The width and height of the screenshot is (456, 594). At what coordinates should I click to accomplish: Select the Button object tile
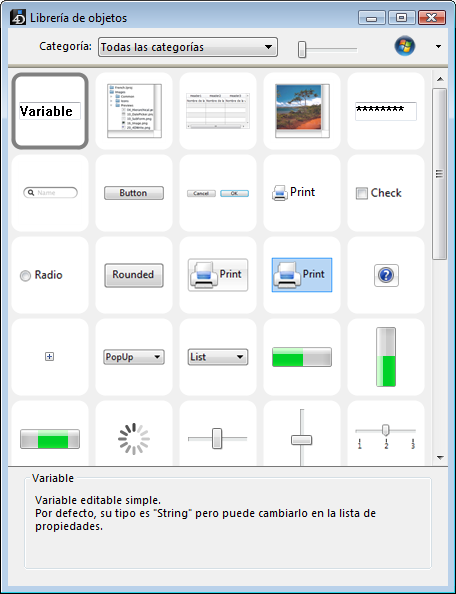coord(134,193)
